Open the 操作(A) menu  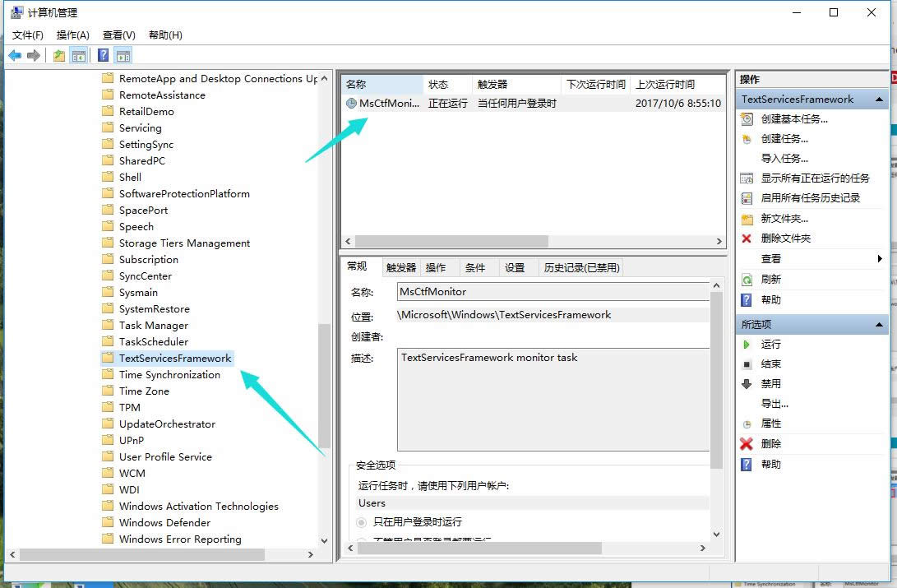72,35
